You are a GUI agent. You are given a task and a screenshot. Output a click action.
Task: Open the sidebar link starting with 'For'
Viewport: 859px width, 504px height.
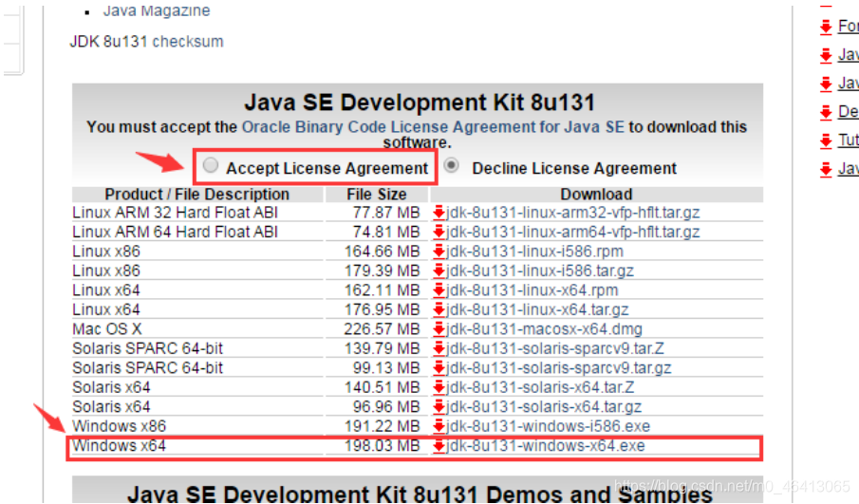click(849, 26)
